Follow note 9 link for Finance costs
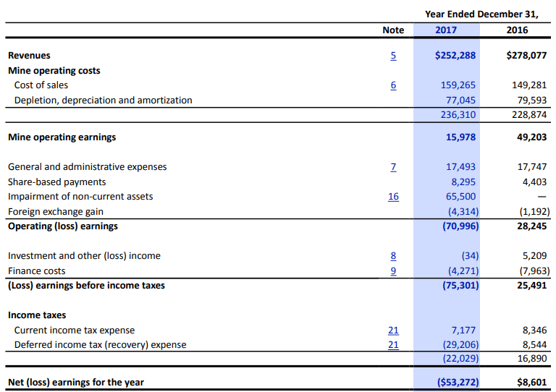The image size is (556, 392). coord(393,271)
